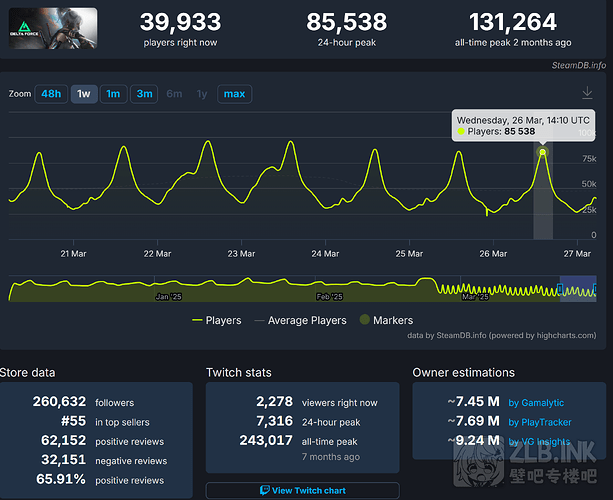Select the disabled 1y zoom option
The width and height of the screenshot is (613, 500).
click(202, 94)
